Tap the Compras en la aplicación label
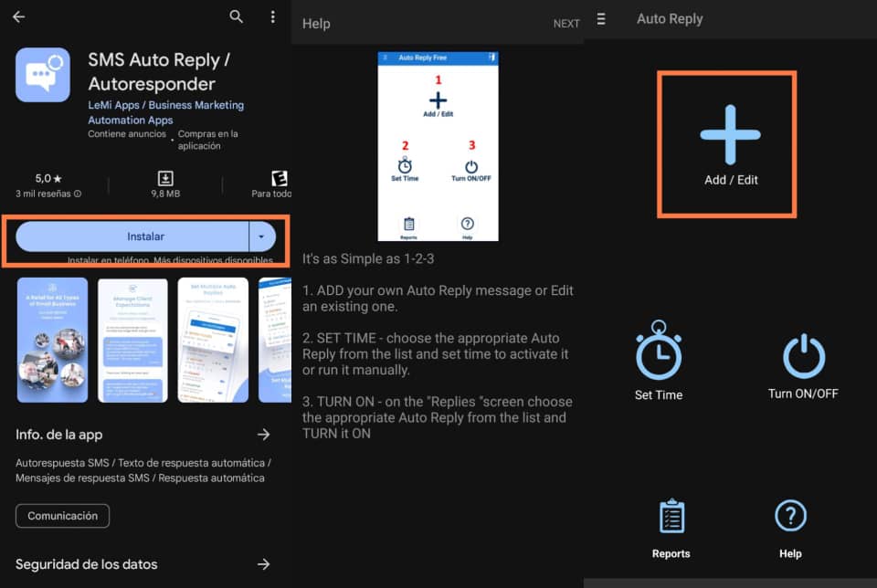 tap(207, 140)
